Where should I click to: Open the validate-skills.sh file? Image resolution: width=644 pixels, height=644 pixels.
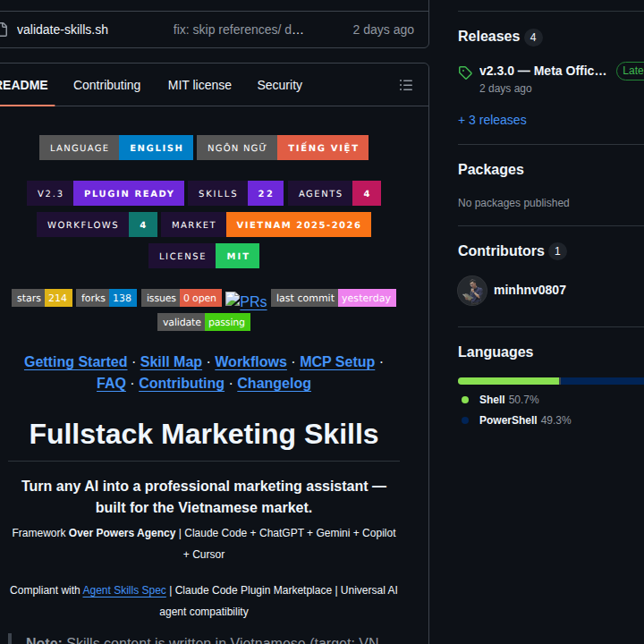(x=63, y=30)
